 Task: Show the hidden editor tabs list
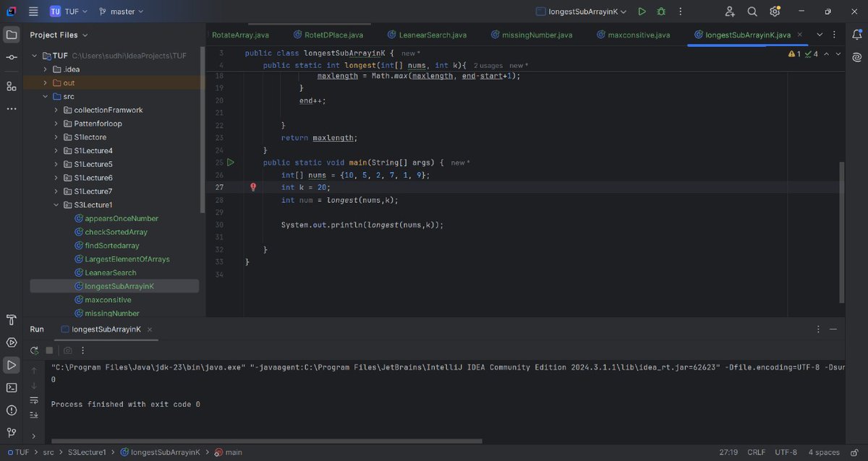click(x=820, y=35)
